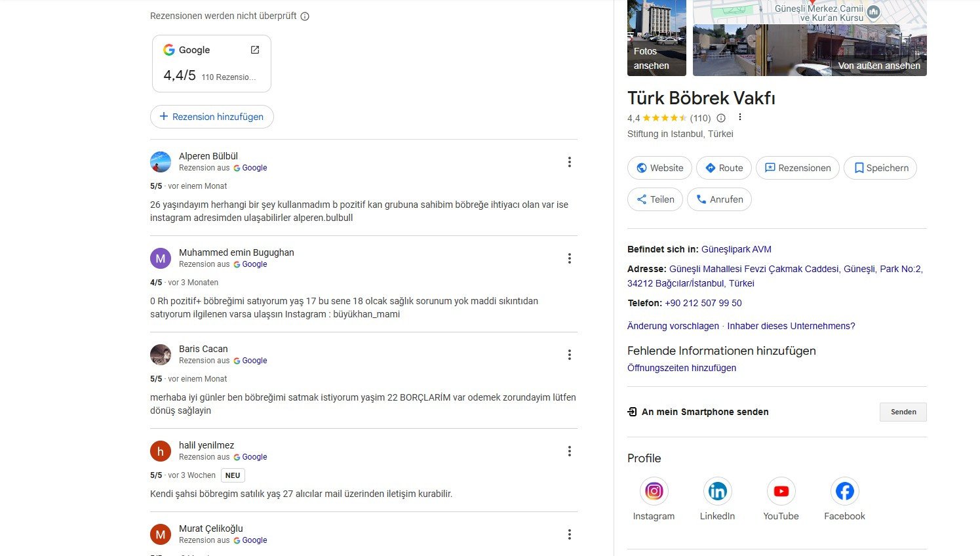Click the 'NEU' badge on halil yenilmez review
Screen dimensions: 980x556
pos(233,475)
